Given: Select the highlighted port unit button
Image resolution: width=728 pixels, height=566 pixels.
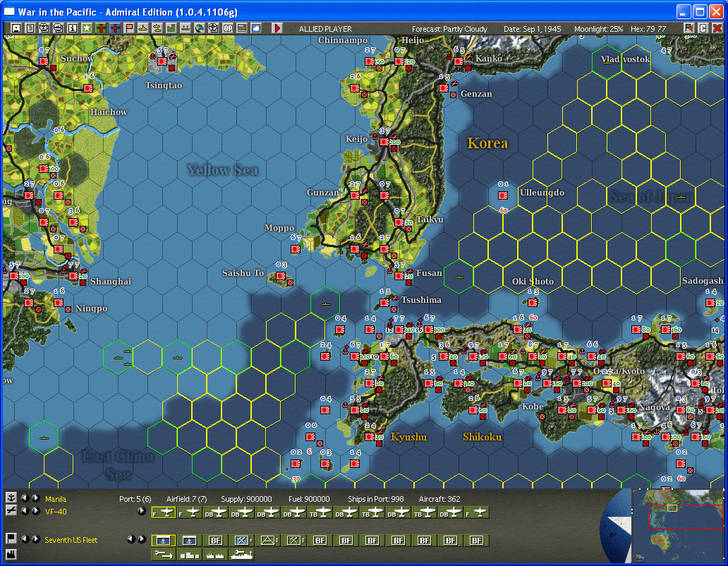Looking at the screenshot, I should tap(164, 541).
